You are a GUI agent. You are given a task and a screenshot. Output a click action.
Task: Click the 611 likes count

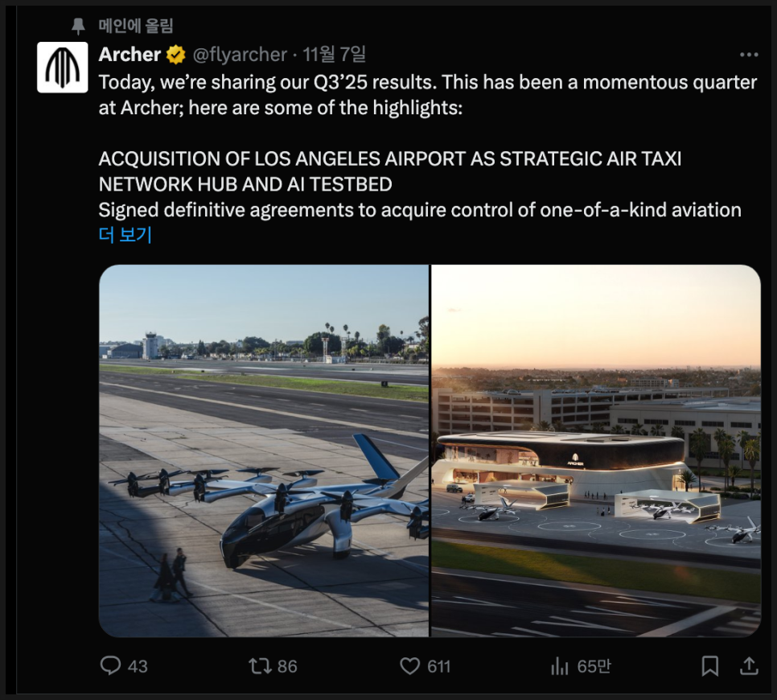pos(439,666)
